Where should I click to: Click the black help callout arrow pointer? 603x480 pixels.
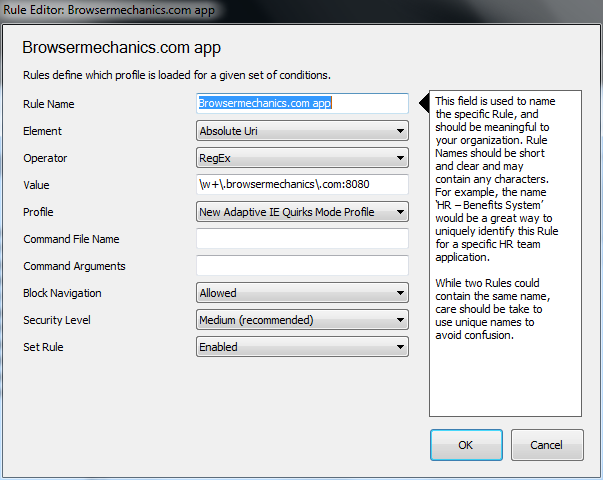(x=424, y=103)
